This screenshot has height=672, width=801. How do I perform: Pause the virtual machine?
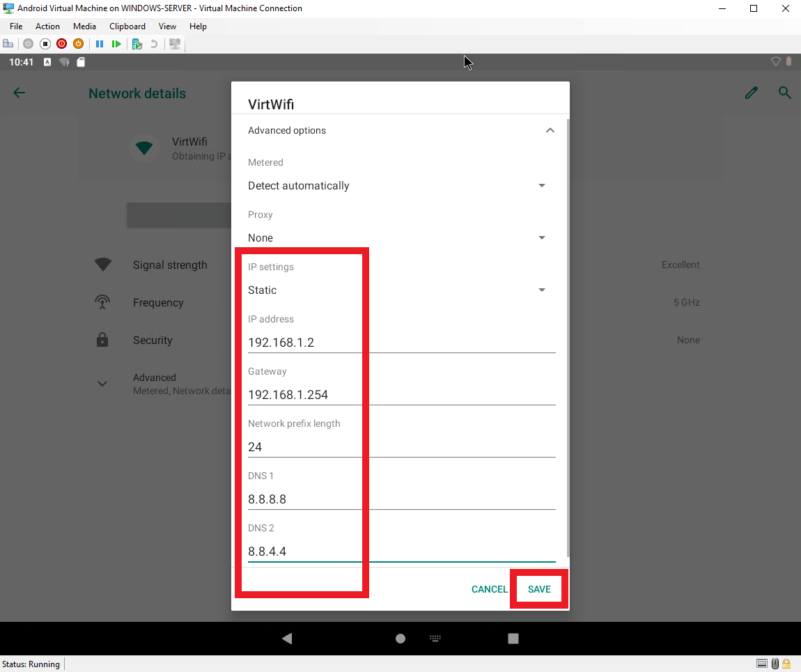[98, 43]
